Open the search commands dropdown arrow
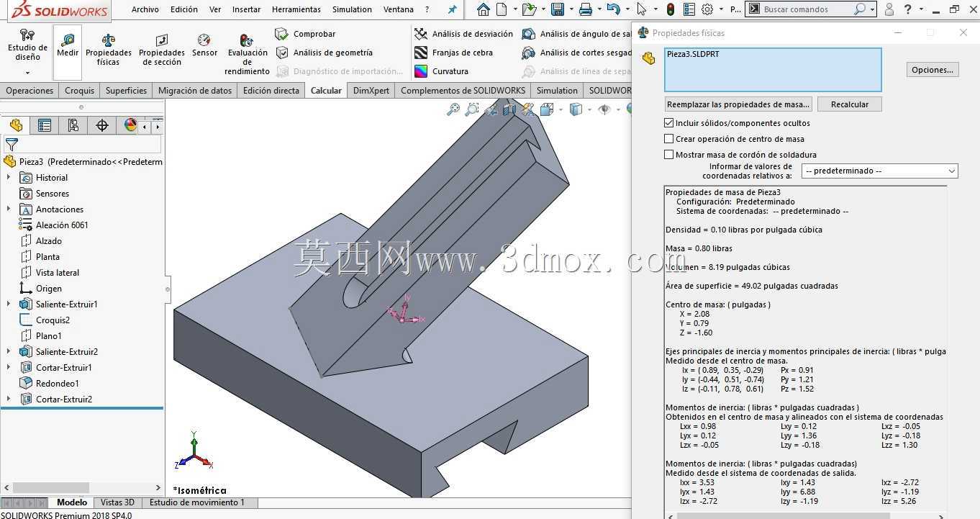 click(x=872, y=9)
